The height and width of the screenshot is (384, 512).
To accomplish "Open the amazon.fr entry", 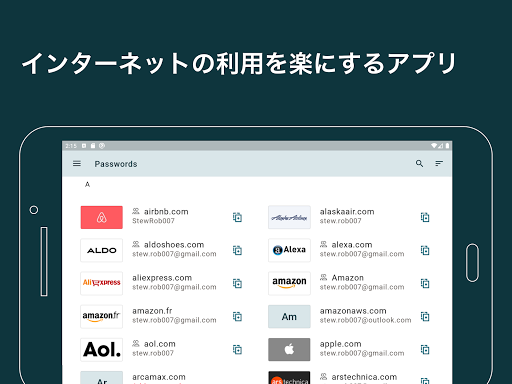I will [152, 311].
